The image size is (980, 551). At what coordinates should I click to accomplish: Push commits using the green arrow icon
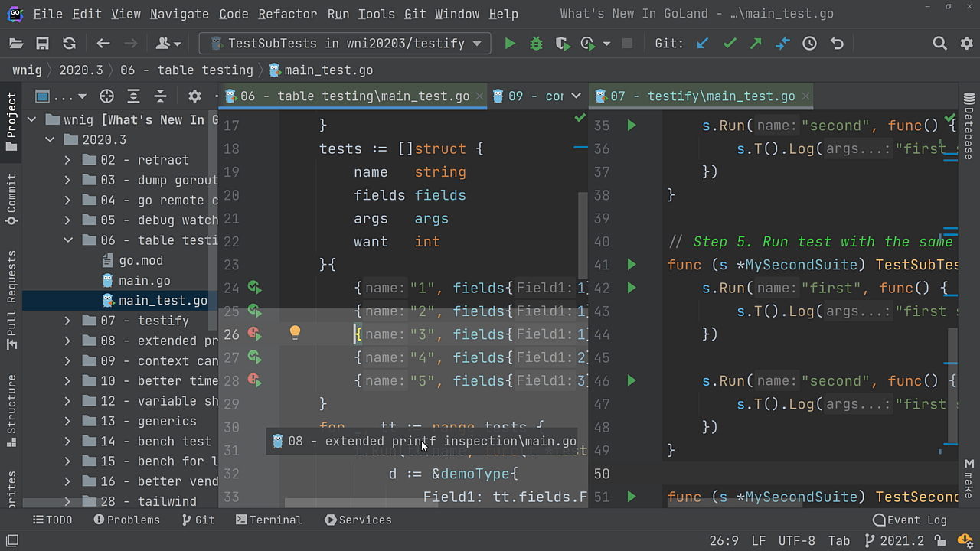tap(755, 44)
